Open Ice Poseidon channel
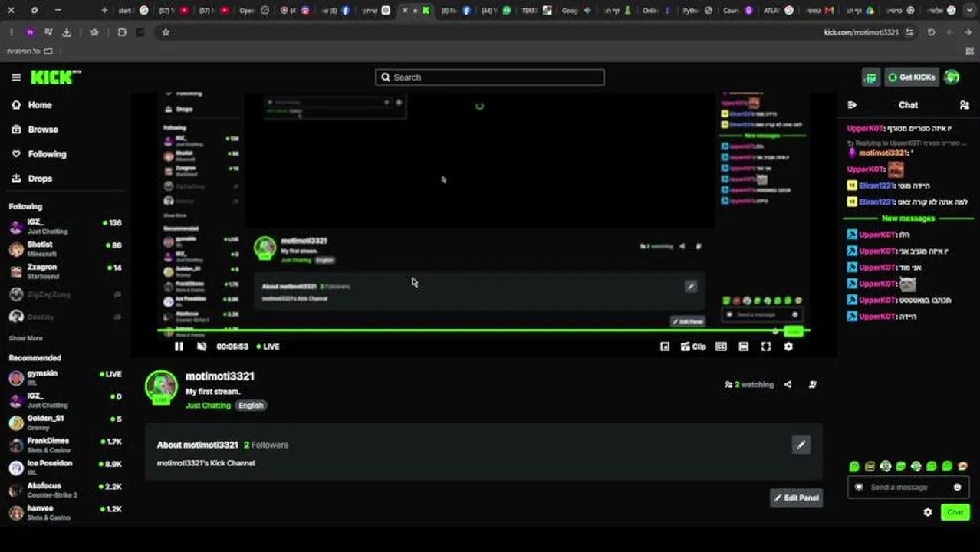Screen dimensions: 980x552 64,467
